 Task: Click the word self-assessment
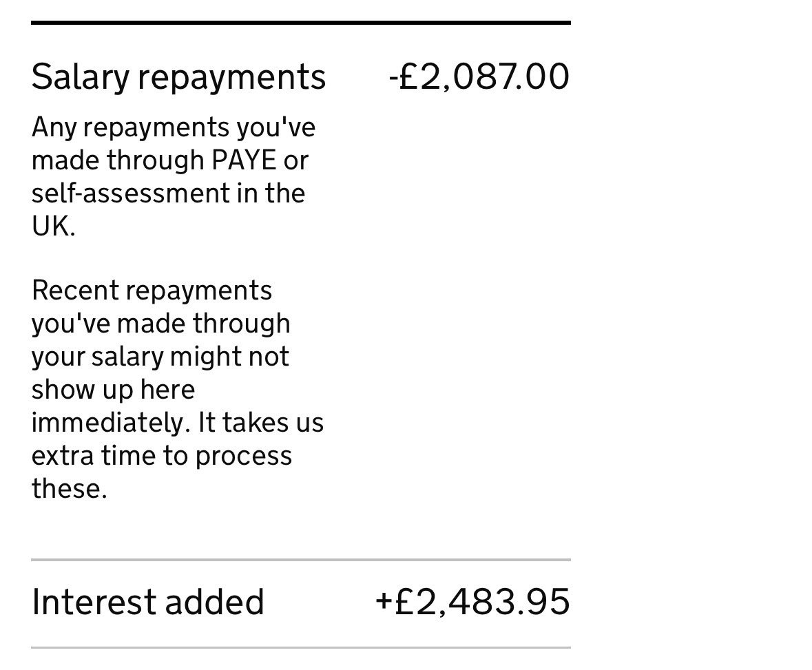point(130,193)
